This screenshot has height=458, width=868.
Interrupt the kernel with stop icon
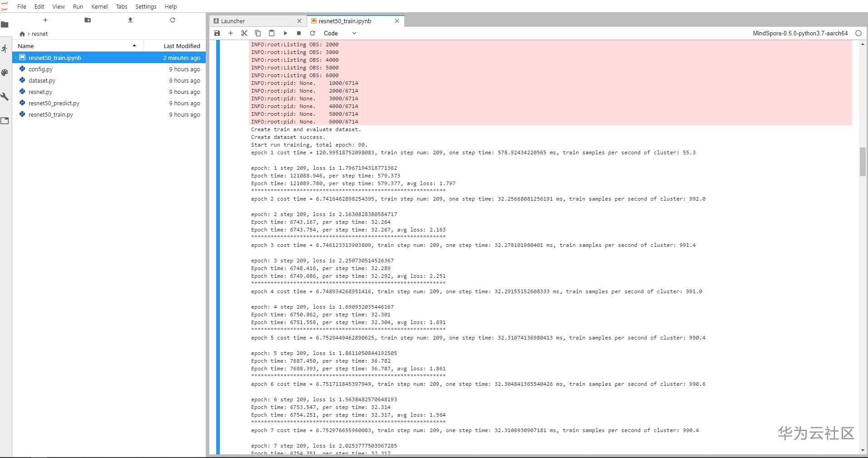pos(299,33)
